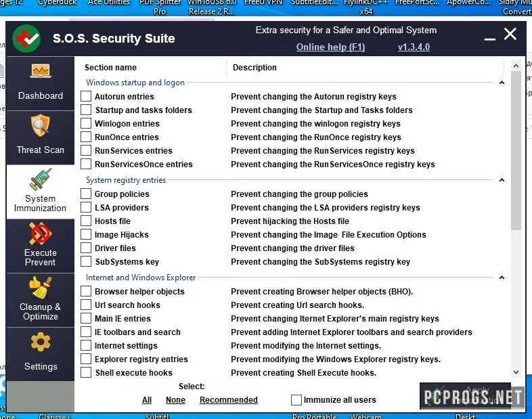This screenshot has height=419, width=532.
Task: Choose Recommended selection link
Action: coord(228,400)
